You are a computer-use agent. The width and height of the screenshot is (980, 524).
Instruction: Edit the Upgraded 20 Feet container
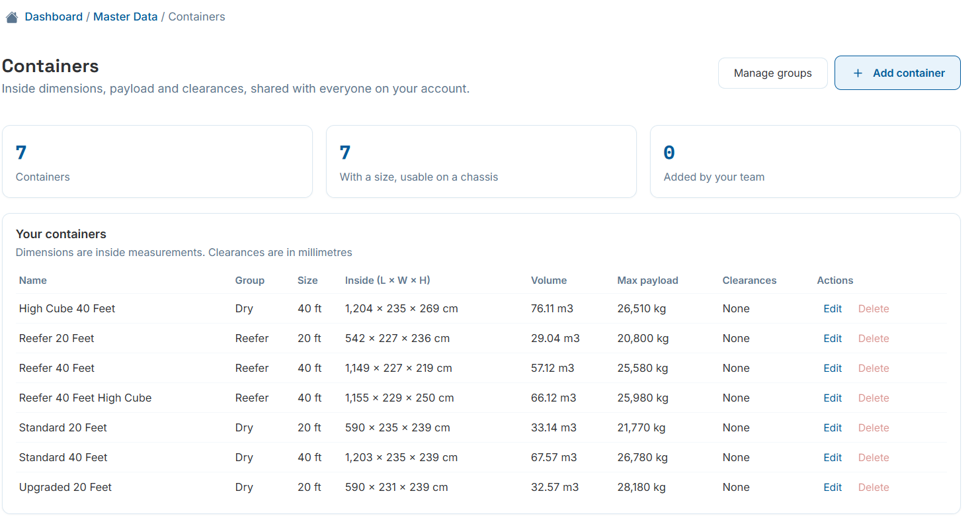[x=832, y=487]
